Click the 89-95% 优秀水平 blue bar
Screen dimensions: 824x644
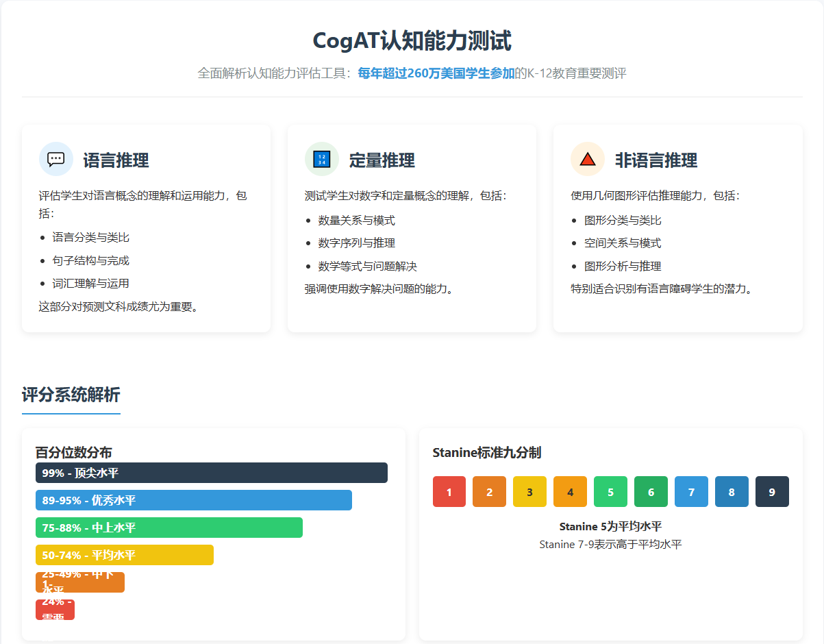click(x=193, y=500)
